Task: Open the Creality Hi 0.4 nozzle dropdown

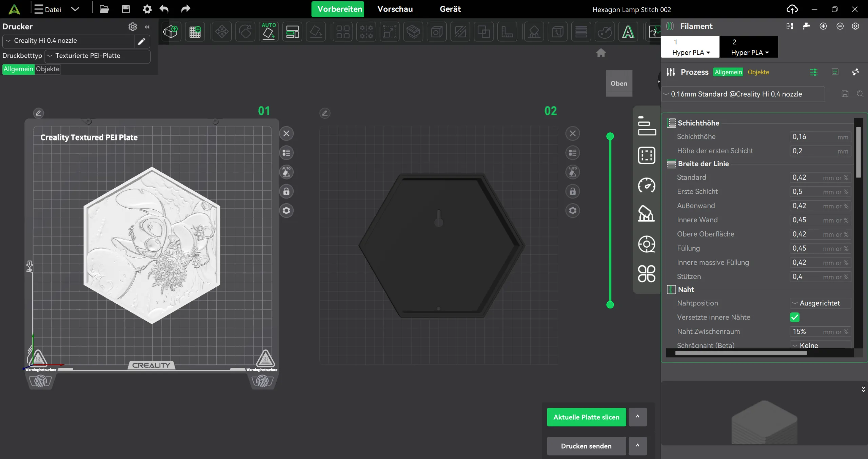Action: 68,41
